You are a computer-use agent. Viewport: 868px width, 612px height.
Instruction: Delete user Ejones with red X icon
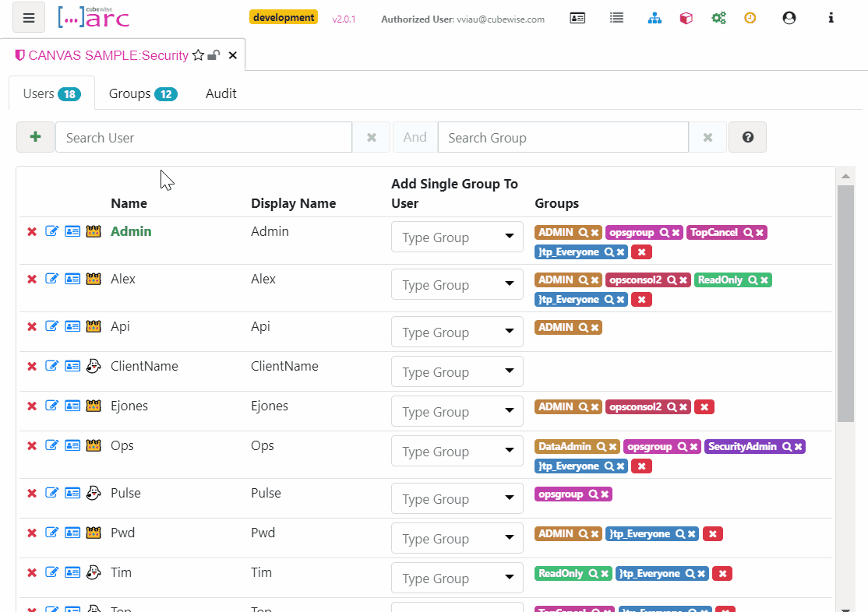click(32, 406)
